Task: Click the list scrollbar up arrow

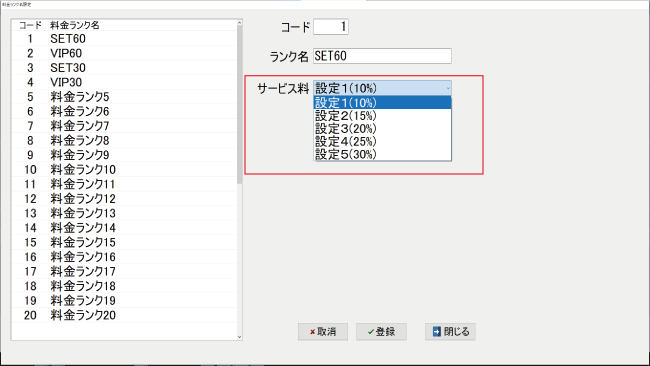Action: pos(239,23)
